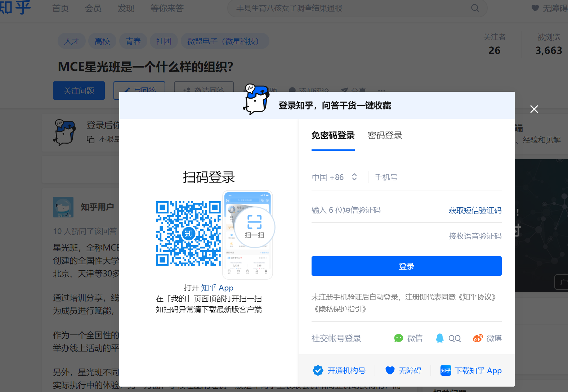The image size is (568, 392).
Task: Open the 中国 +86 country code dropdown
Action: coord(335,177)
